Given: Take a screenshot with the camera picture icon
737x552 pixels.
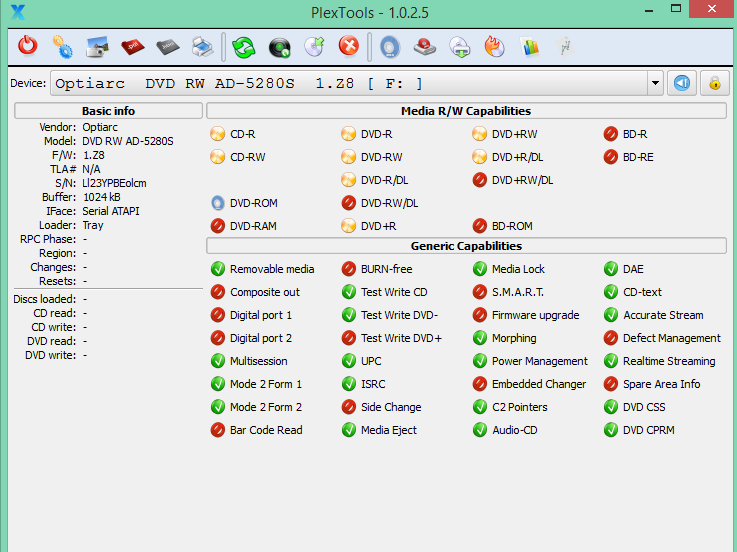Looking at the screenshot, I should pos(98,47).
